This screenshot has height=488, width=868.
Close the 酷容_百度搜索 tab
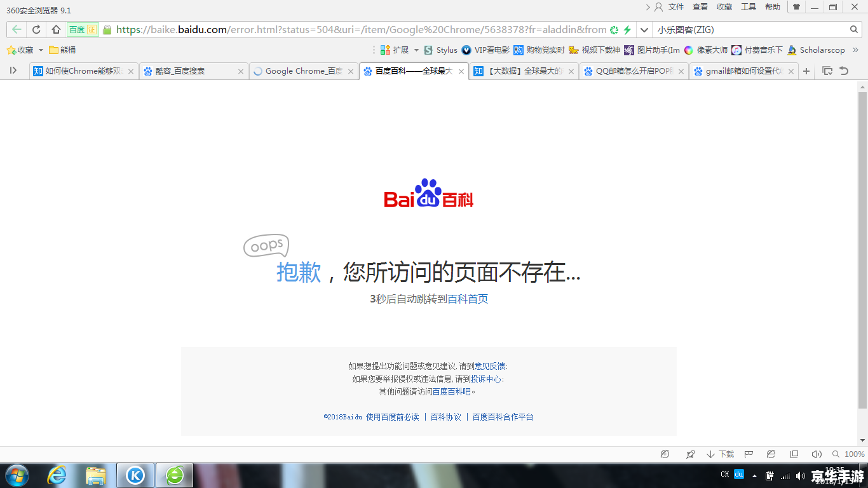pos(241,72)
